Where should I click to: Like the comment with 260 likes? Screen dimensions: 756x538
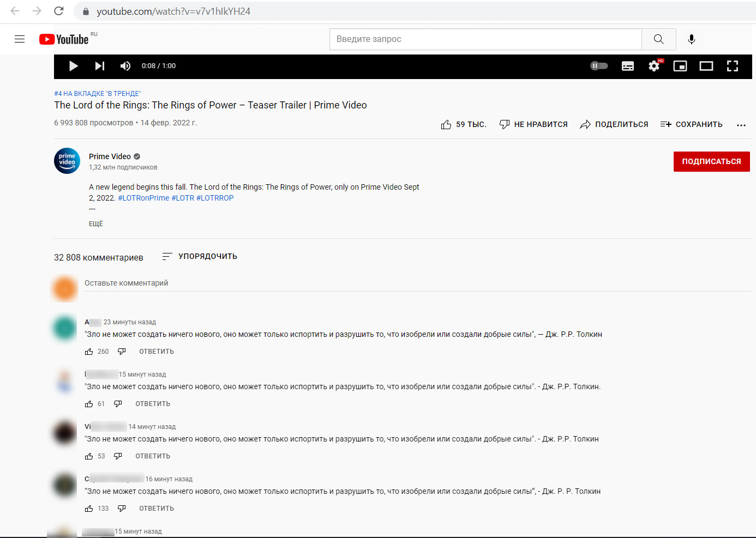89,352
